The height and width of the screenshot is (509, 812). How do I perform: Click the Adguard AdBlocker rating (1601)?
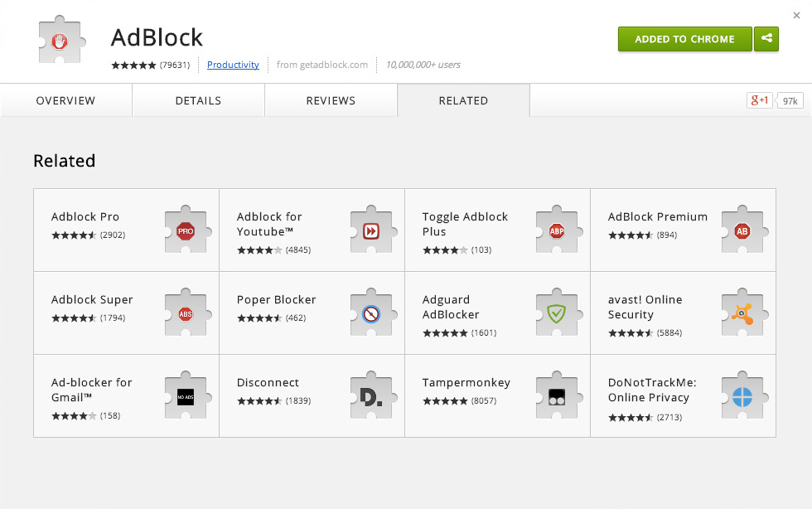(x=460, y=333)
